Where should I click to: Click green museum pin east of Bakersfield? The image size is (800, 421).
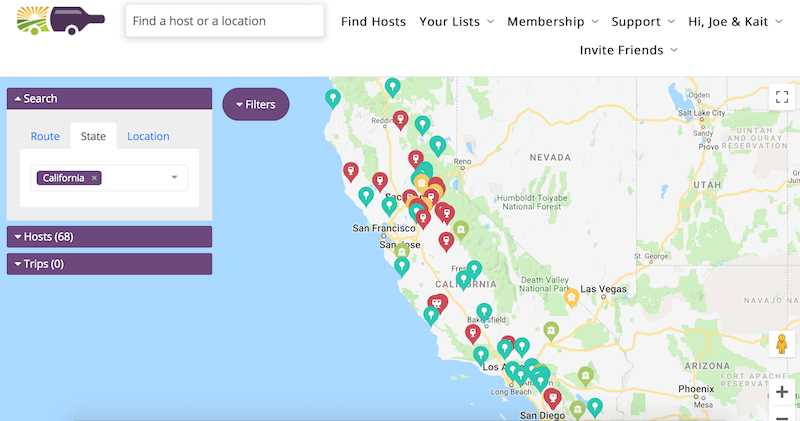pyautogui.click(x=551, y=331)
